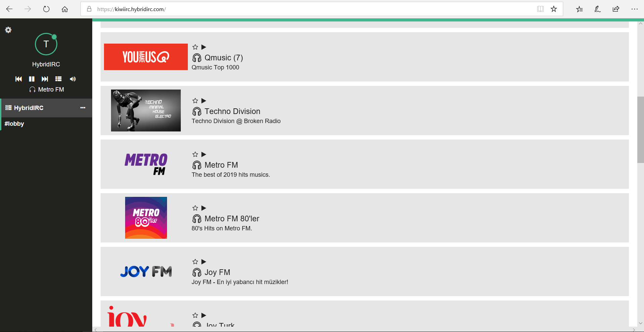This screenshot has height=332, width=644.
Task: Open the station list icon
Action: [x=58, y=79]
